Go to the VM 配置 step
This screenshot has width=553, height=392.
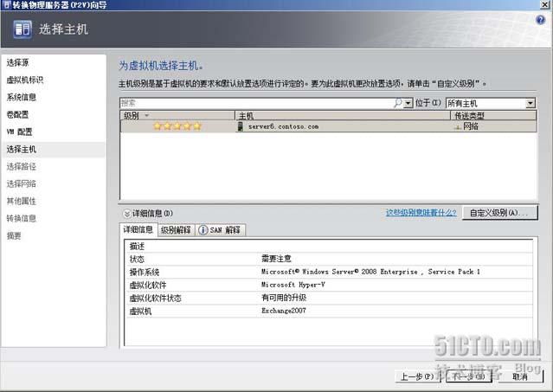[19, 132]
